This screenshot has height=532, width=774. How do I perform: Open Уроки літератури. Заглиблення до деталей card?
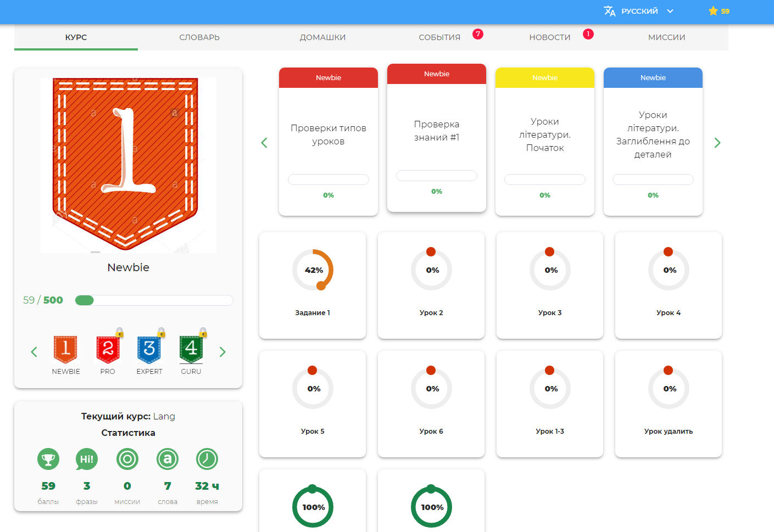tap(653, 142)
